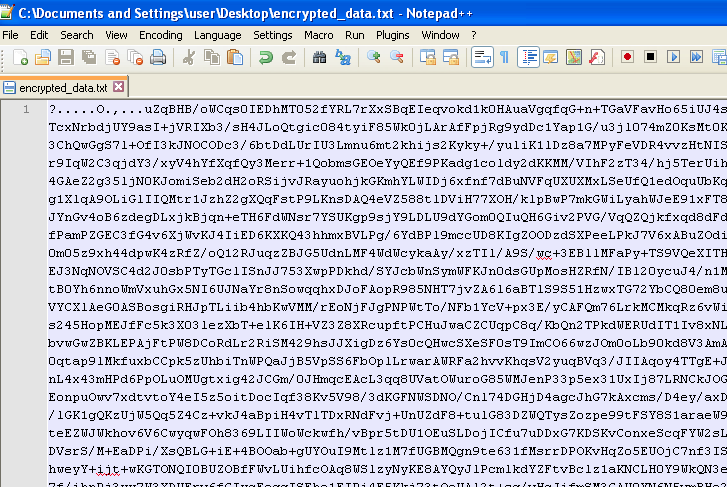Zoom out with the red magnifier icon

coord(397,58)
